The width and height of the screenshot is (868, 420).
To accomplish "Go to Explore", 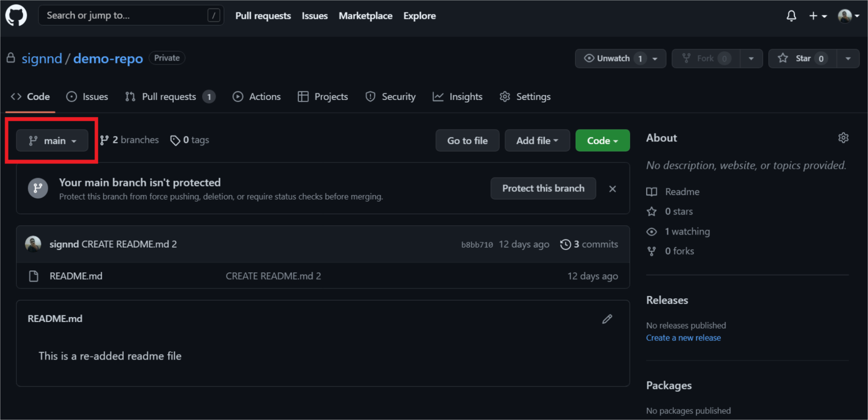I will pos(420,16).
